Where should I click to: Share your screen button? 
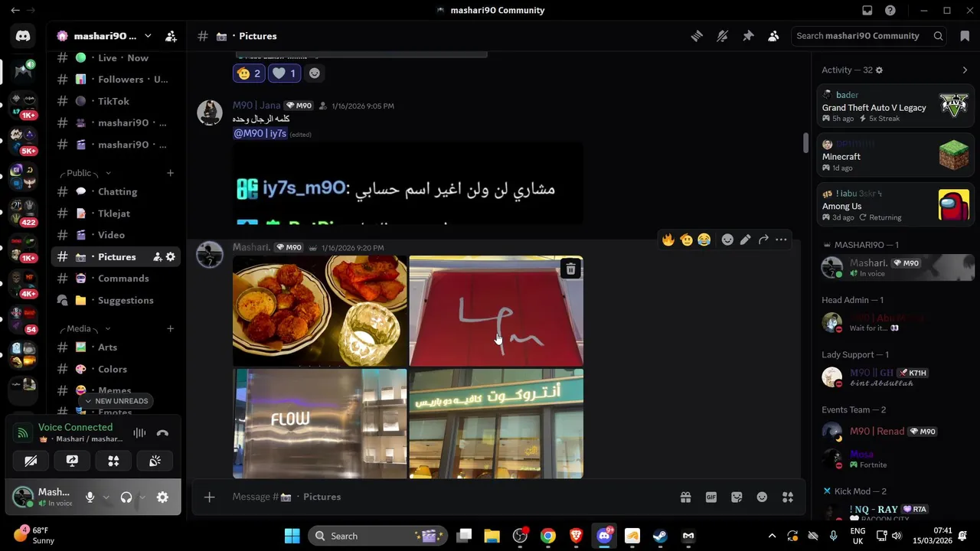pos(72,461)
